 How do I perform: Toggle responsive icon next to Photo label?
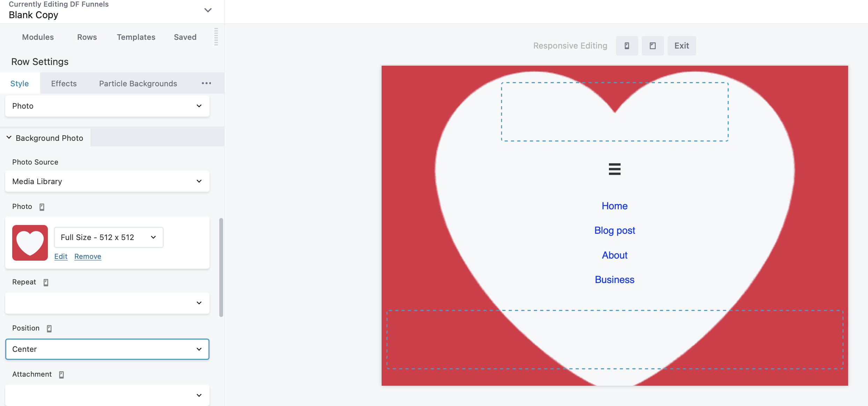click(x=42, y=207)
